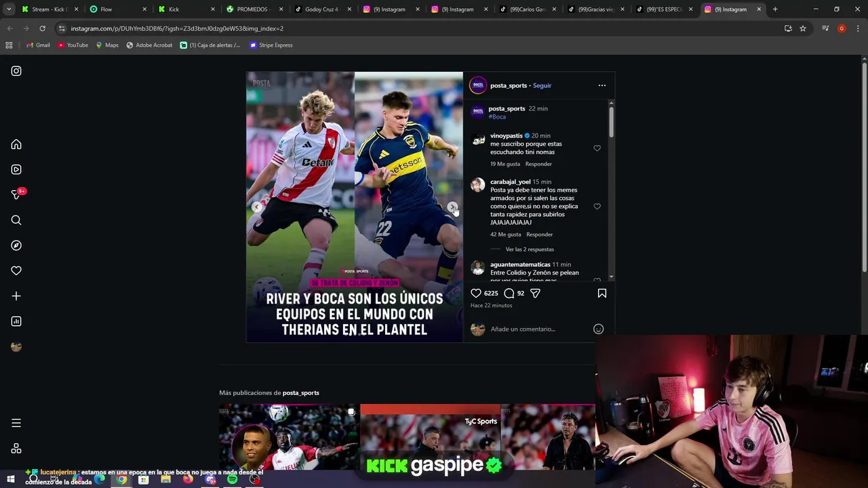
Task: Open Explore compass icon
Action: [16, 245]
